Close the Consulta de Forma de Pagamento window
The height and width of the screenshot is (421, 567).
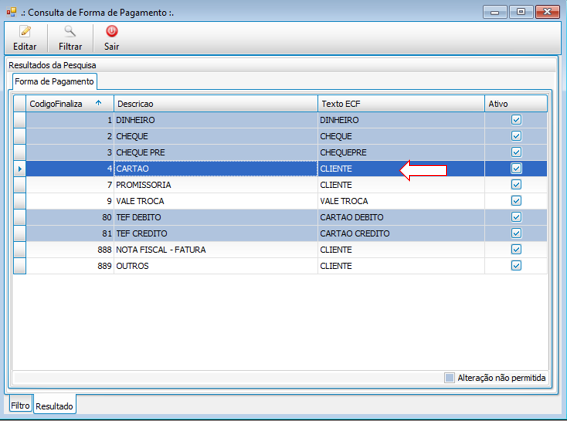pos(547,12)
